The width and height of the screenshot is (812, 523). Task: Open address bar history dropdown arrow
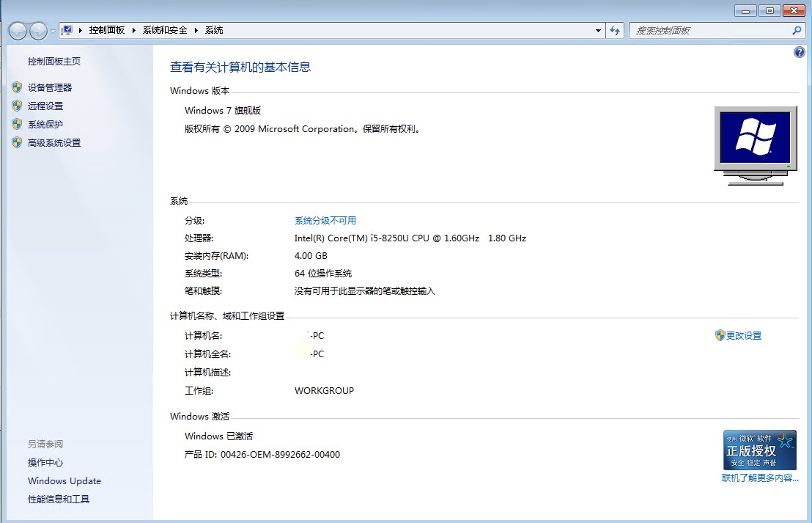[598, 31]
